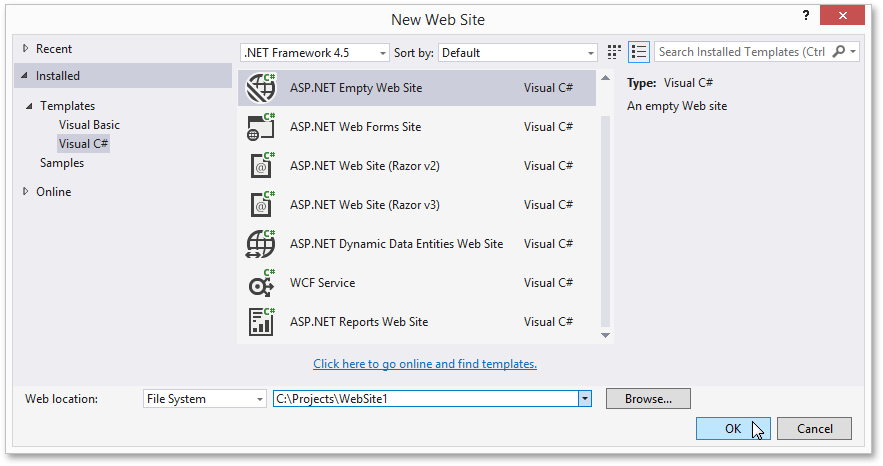The height and width of the screenshot is (466, 883).
Task: Click the go online and find templates link
Action: click(x=425, y=364)
